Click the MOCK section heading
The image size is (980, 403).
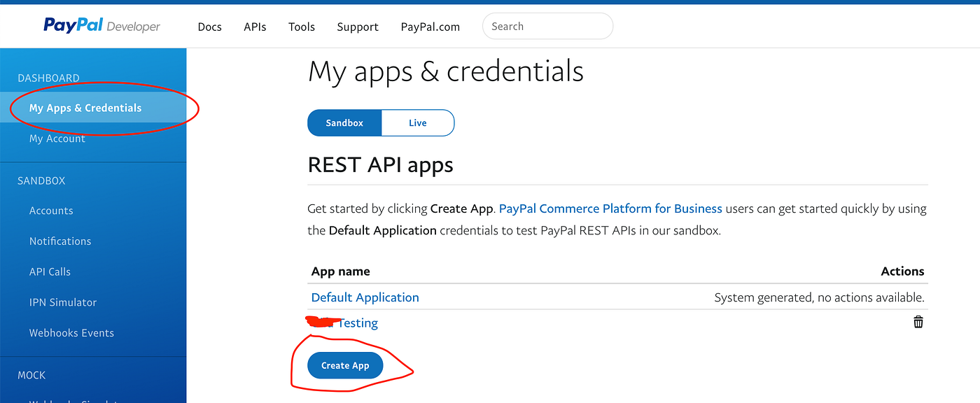tap(31, 375)
